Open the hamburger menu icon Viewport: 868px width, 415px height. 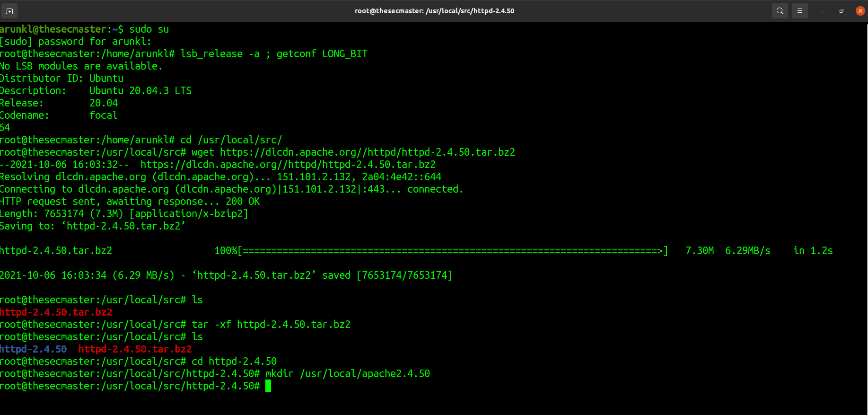click(x=800, y=11)
